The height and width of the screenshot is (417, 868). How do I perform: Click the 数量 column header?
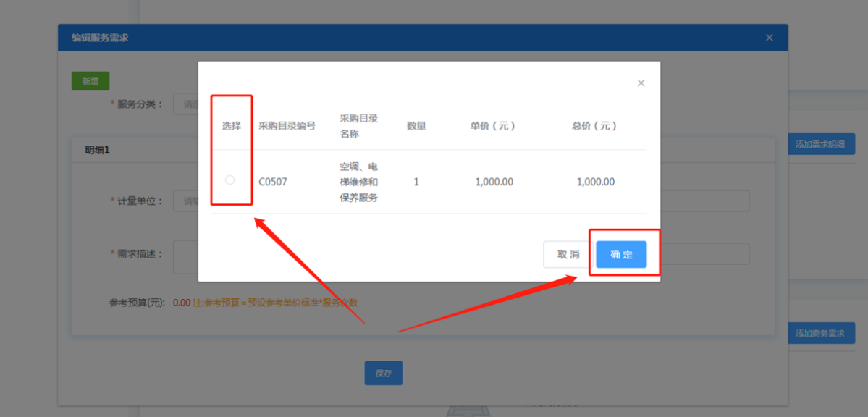[416, 126]
